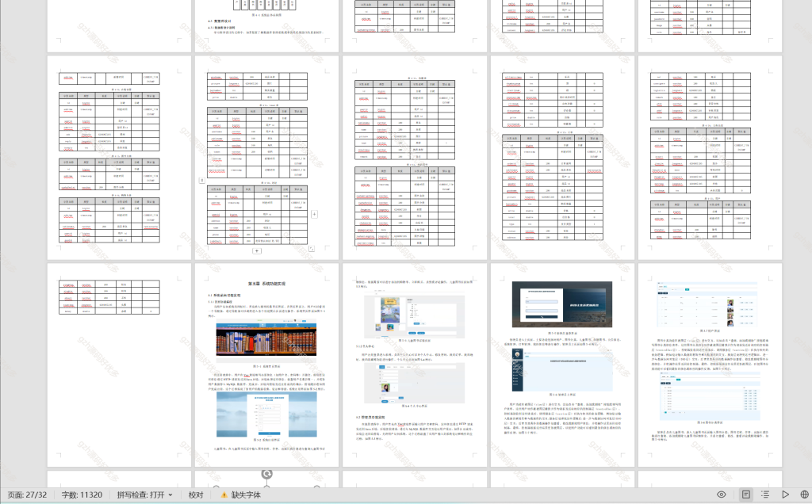Open reading view play icon
Image resolution: width=812 pixels, height=504 pixels.
(785, 494)
